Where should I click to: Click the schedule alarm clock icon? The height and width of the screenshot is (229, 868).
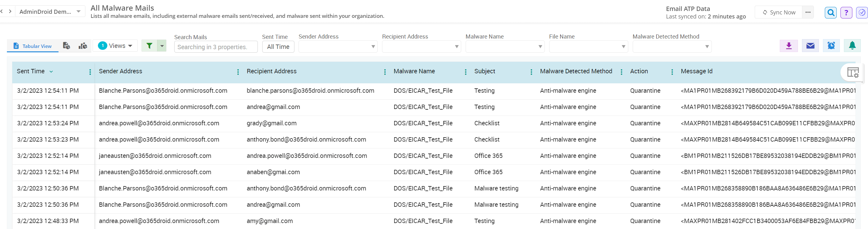pos(831,46)
